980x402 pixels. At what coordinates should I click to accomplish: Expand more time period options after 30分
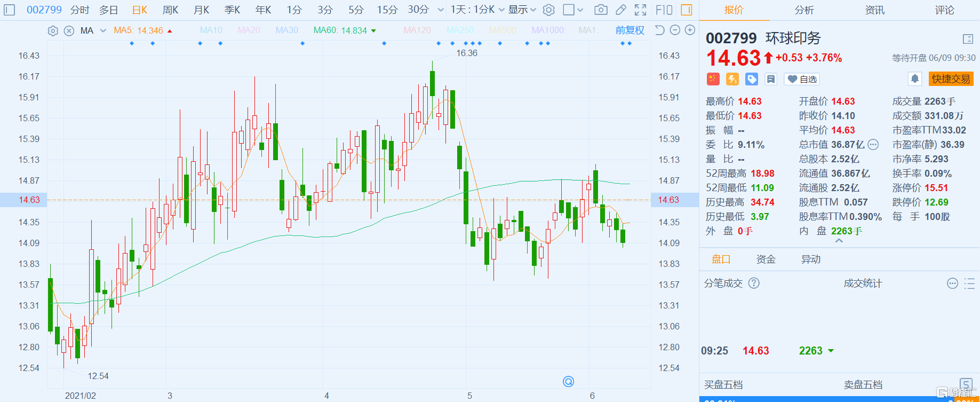click(x=441, y=10)
